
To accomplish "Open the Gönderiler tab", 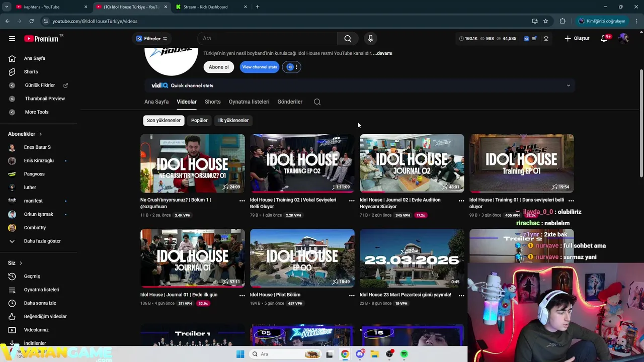I will coord(290,102).
